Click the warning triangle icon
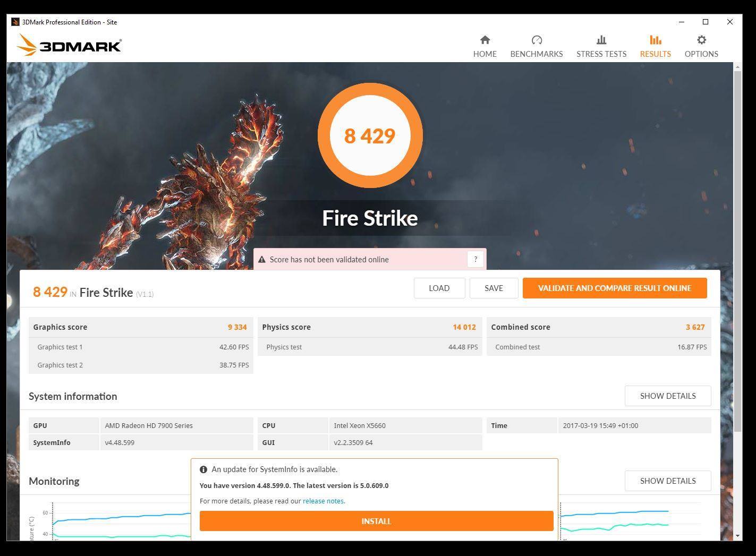 point(261,260)
